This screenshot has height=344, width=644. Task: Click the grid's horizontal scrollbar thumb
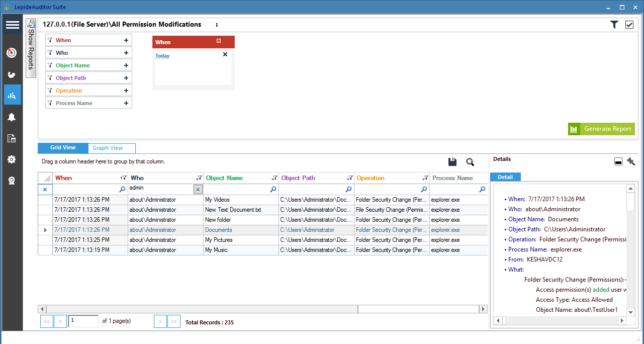point(202,309)
